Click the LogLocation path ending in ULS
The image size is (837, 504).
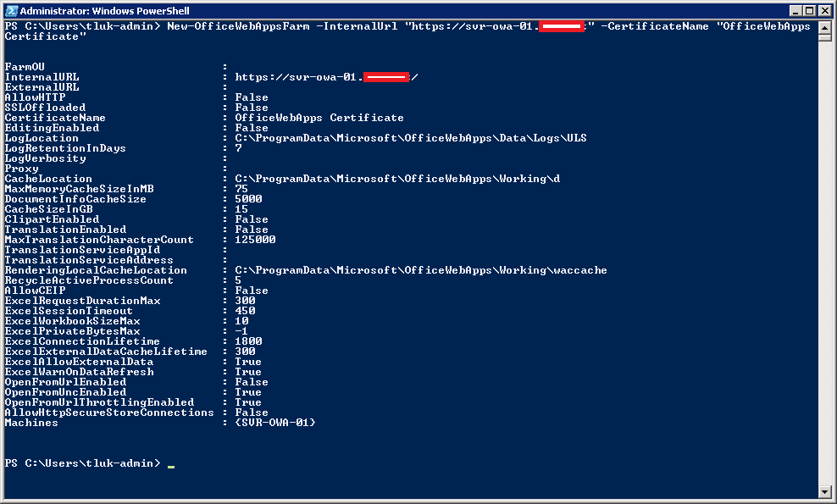pyautogui.click(x=410, y=138)
